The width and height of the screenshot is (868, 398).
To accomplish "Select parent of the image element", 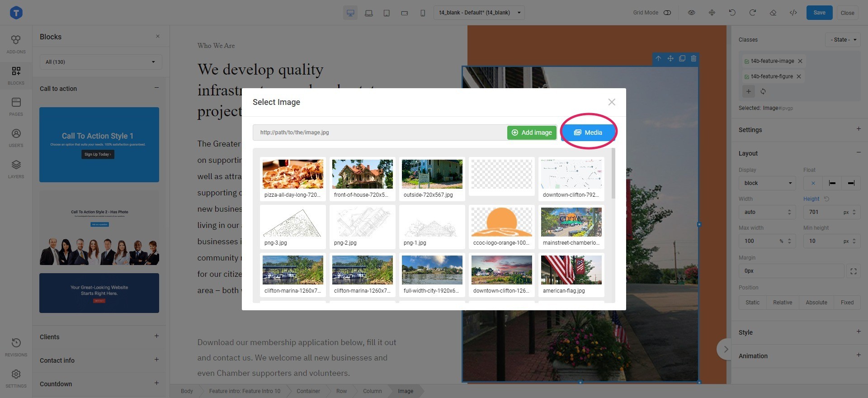I will coord(659,58).
